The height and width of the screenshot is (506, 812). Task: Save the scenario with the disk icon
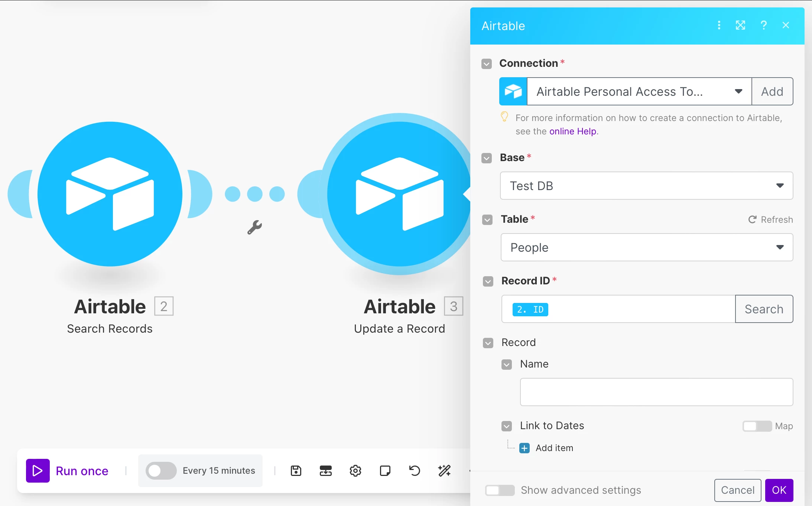click(296, 471)
